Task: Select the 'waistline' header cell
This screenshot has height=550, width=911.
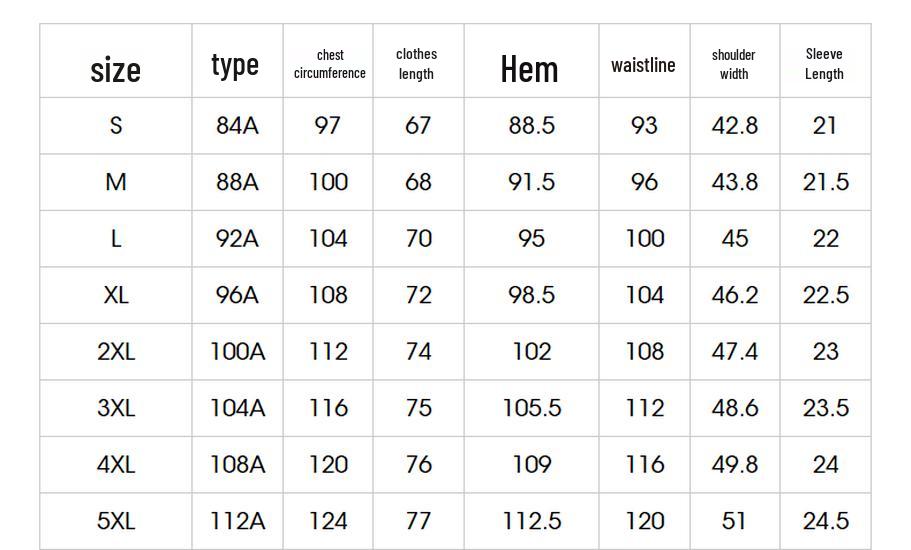Action: pos(643,65)
